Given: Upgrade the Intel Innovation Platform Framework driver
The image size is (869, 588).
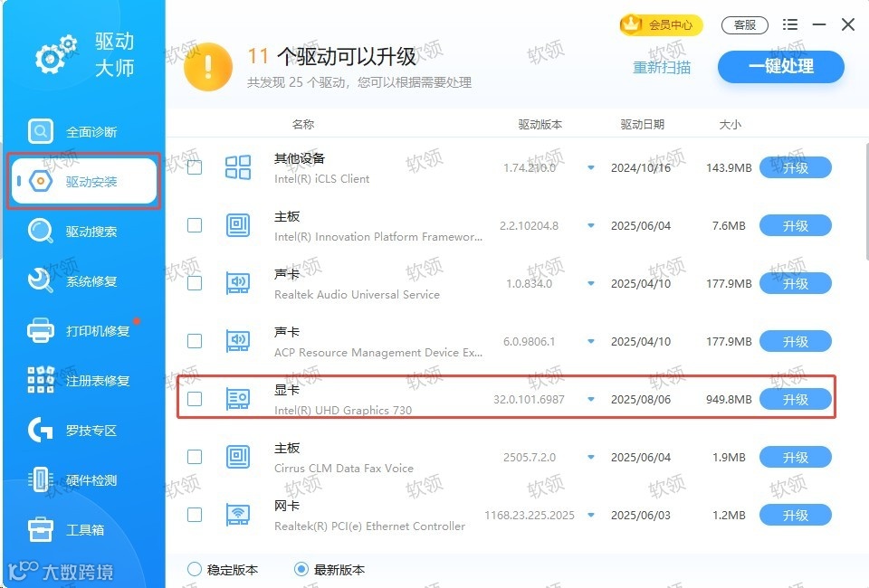Looking at the screenshot, I should pos(796,225).
